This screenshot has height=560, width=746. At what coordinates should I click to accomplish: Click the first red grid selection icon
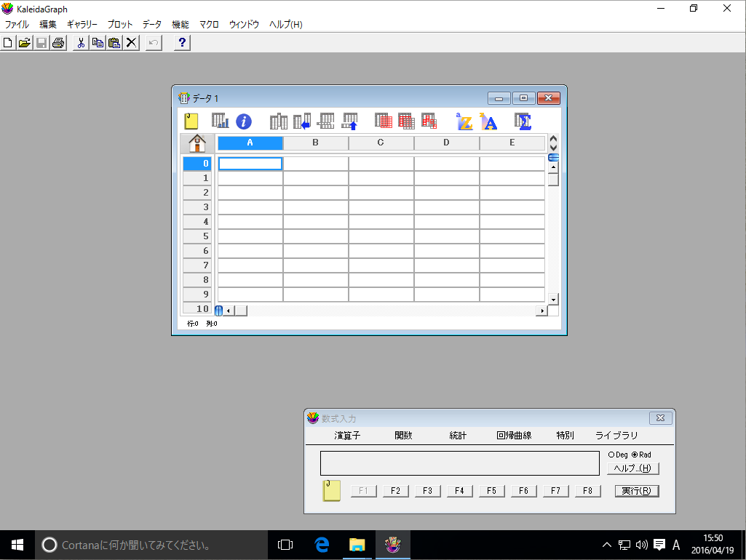[384, 121]
